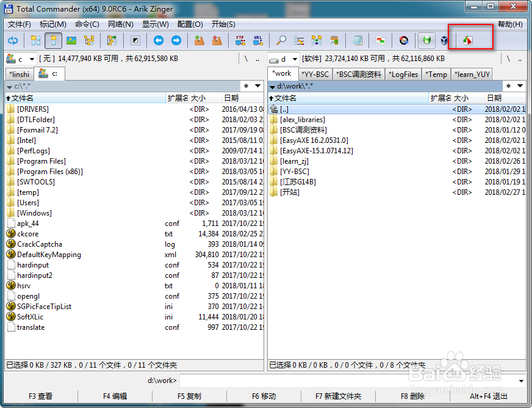Open the 网络(N) menu
532x408 pixels.
(120, 24)
